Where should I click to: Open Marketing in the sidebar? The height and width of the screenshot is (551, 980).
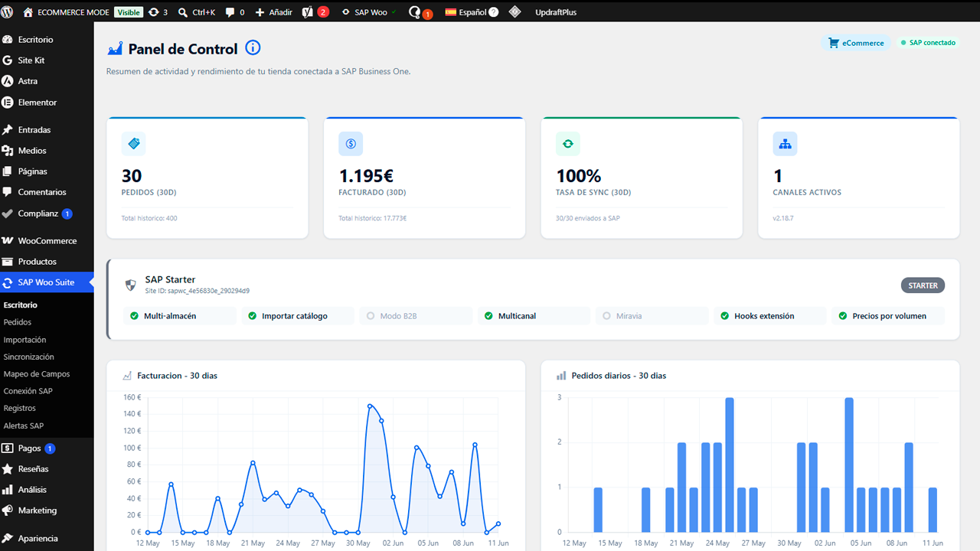coord(47,510)
